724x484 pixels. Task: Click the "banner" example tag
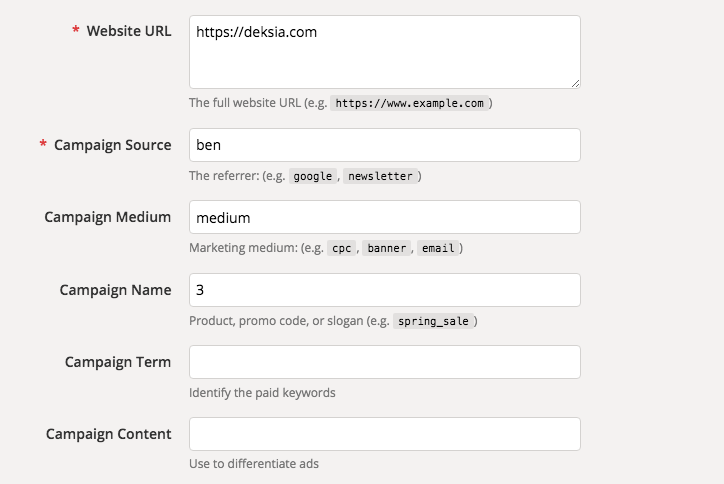pyautogui.click(x=386, y=248)
